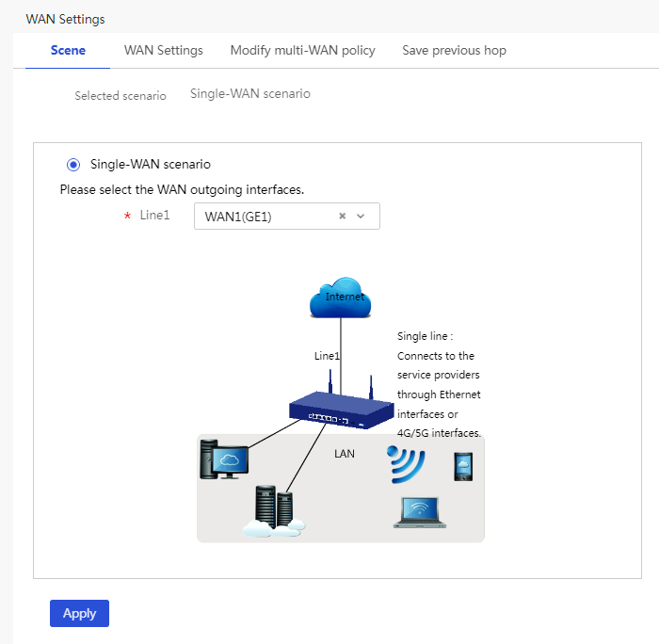Switch to the WAN Settings tab
Image resolution: width=659 pixels, height=644 pixels.
pyautogui.click(x=163, y=51)
